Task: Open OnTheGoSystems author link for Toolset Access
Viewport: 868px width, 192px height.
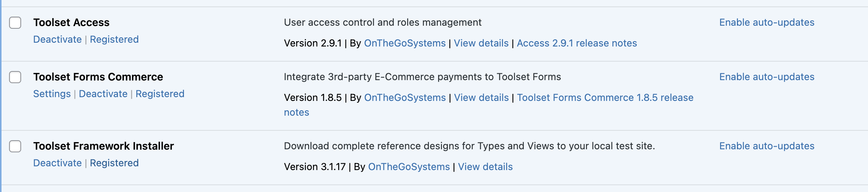Action: pyautogui.click(x=405, y=43)
